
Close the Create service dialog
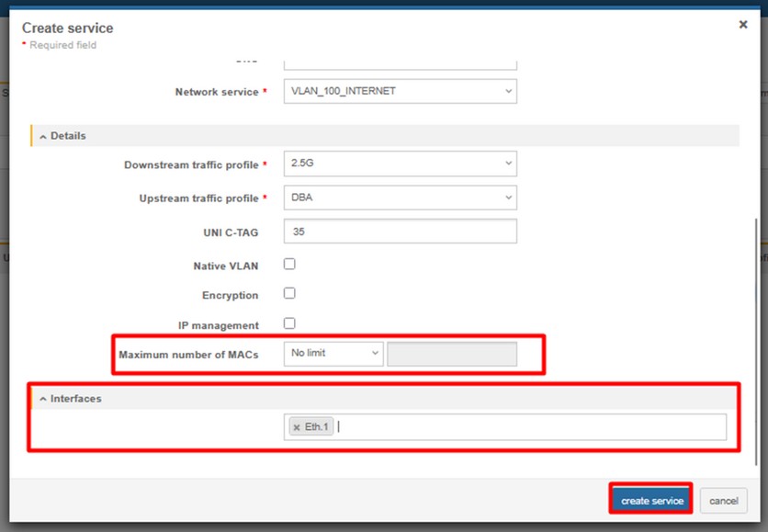coord(743,25)
